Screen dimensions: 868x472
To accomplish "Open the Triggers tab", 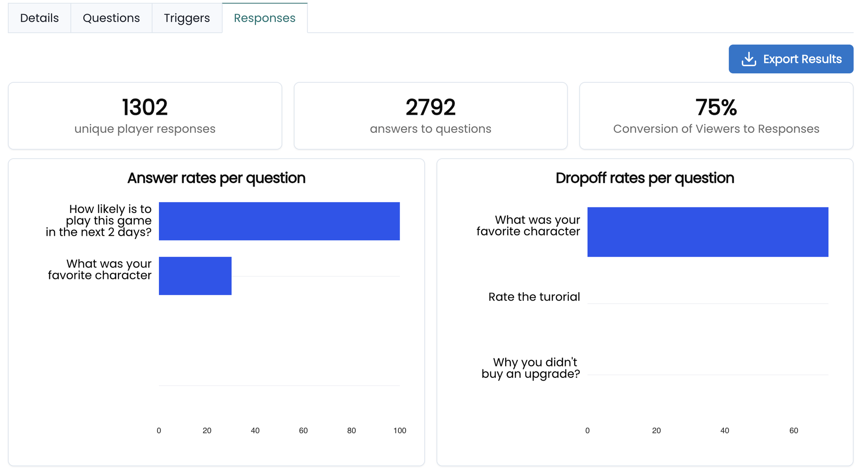I will tap(186, 18).
